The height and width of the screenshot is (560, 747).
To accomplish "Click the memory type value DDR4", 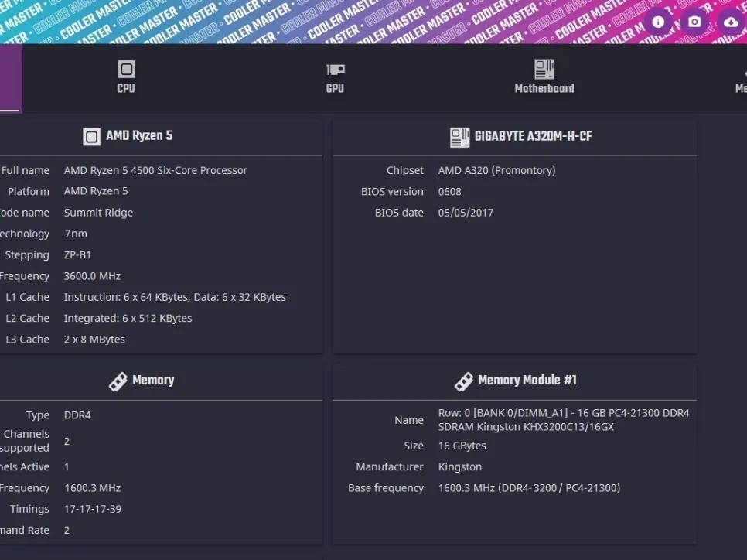I will (77, 415).
